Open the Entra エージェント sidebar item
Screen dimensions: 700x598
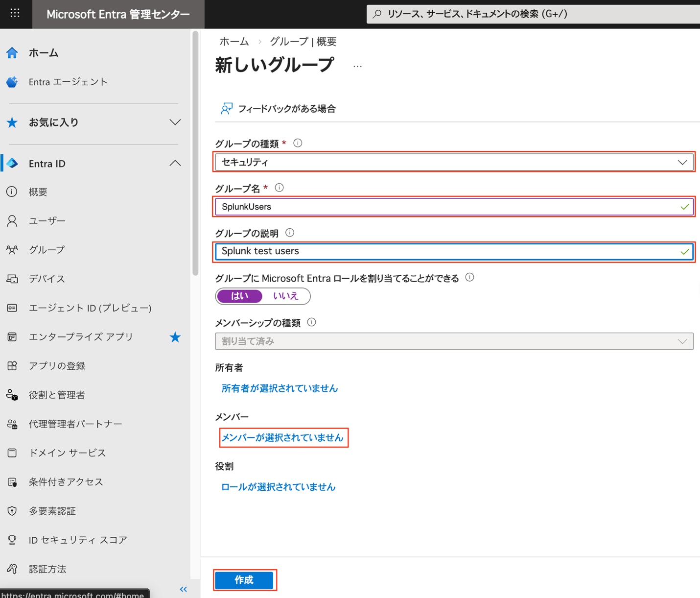pos(68,81)
